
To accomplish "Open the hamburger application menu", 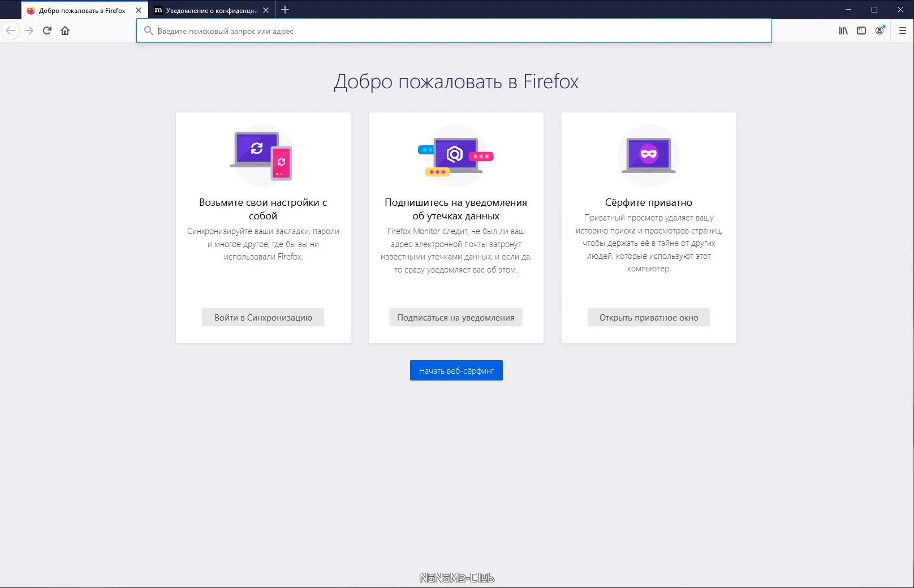I will (x=902, y=31).
